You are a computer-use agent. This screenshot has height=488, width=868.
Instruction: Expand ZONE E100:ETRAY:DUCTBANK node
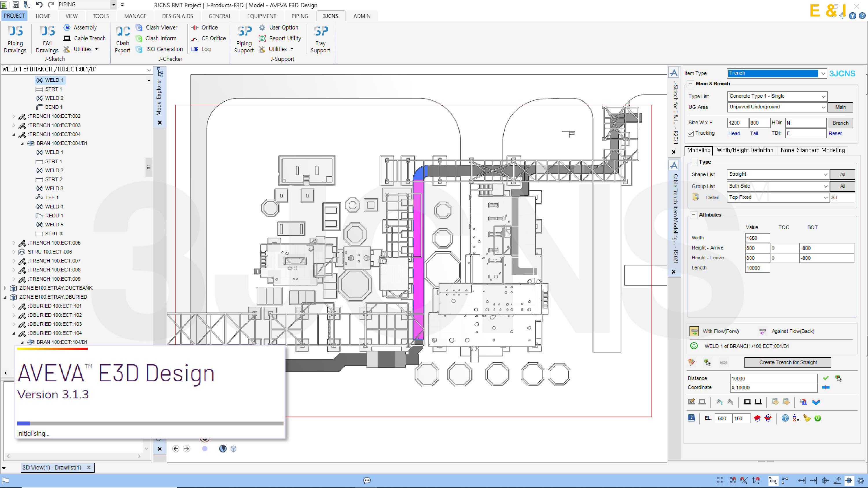(5, 288)
